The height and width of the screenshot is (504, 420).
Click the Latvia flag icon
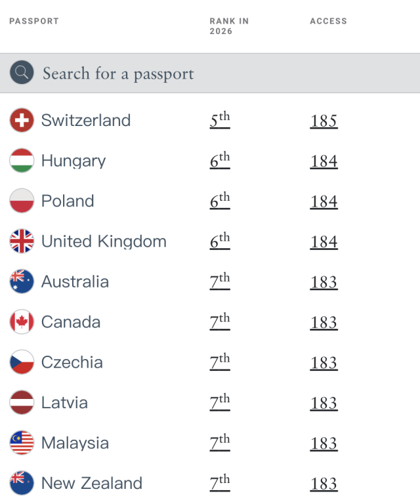(22, 402)
